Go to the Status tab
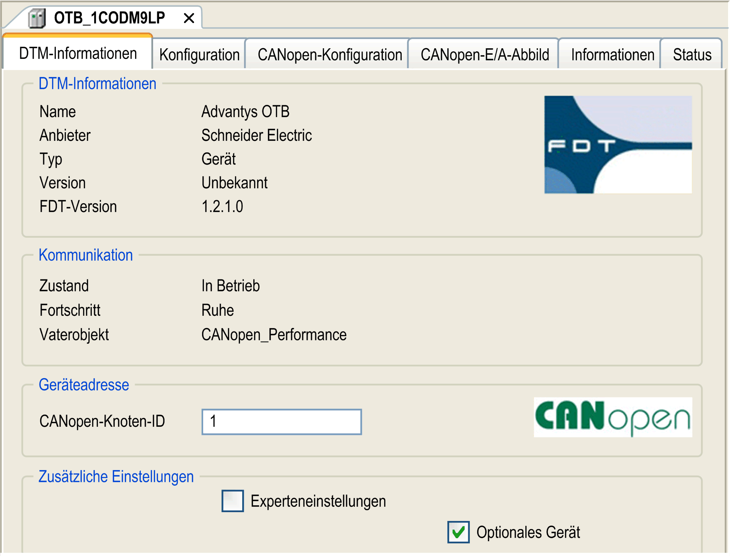 coord(692,54)
